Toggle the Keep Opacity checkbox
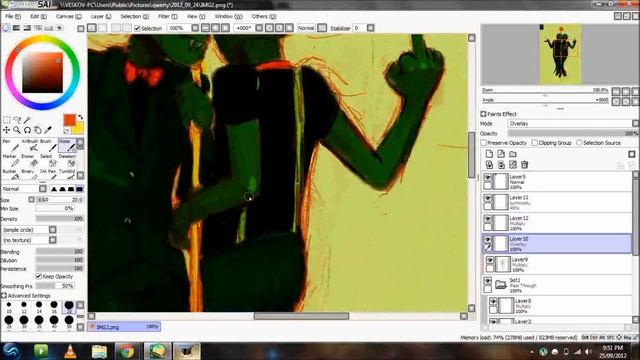Image resolution: width=640 pixels, height=360 pixels. coord(38,276)
